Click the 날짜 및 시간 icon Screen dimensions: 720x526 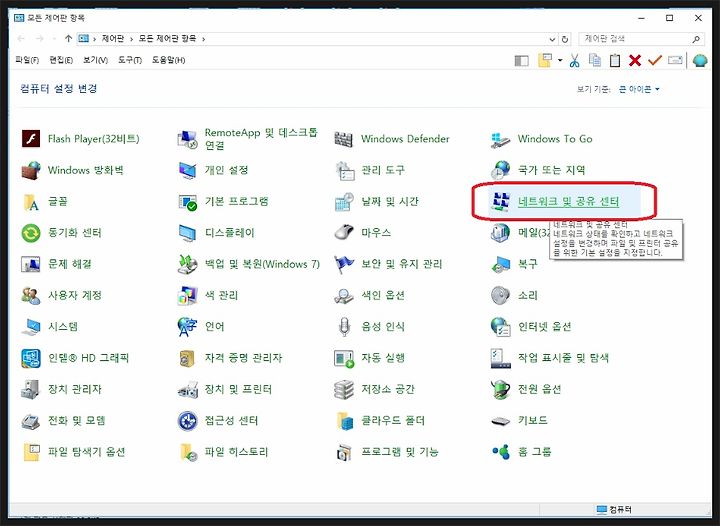[344, 201]
